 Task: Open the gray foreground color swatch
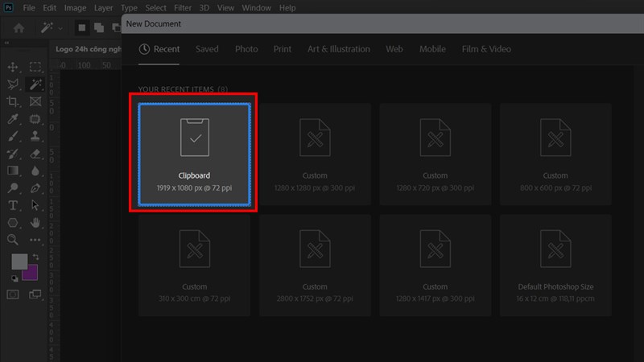19,261
